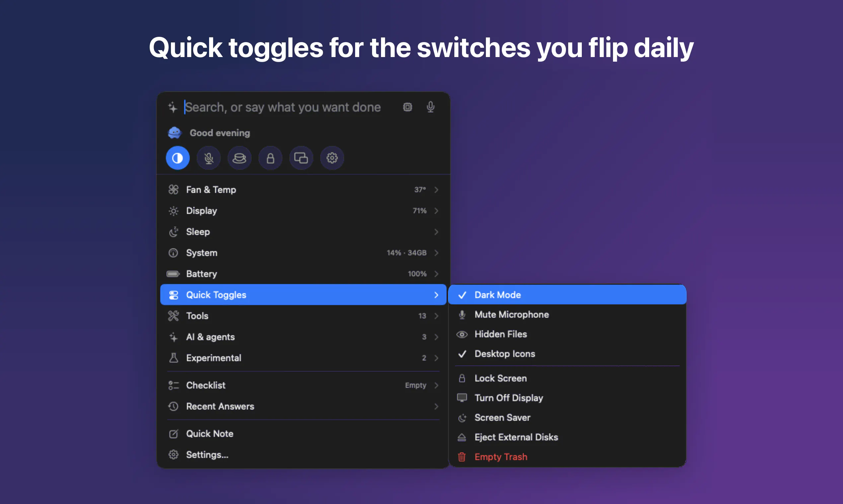Click the Fan & Temp fan icon
Image resolution: width=843 pixels, height=504 pixels.
(x=173, y=190)
